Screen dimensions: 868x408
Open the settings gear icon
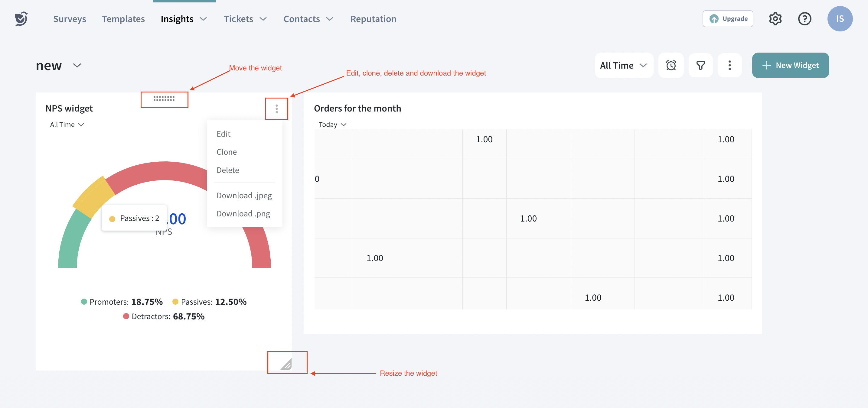click(x=775, y=19)
